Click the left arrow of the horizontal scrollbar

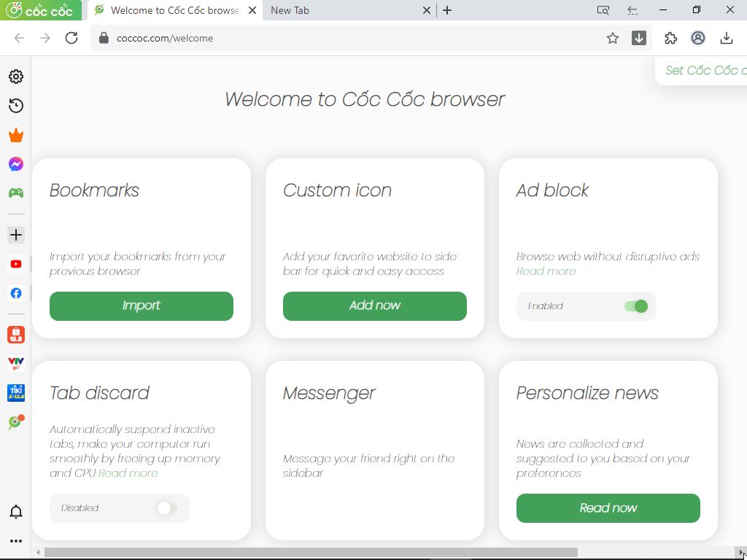pyautogui.click(x=38, y=553)
